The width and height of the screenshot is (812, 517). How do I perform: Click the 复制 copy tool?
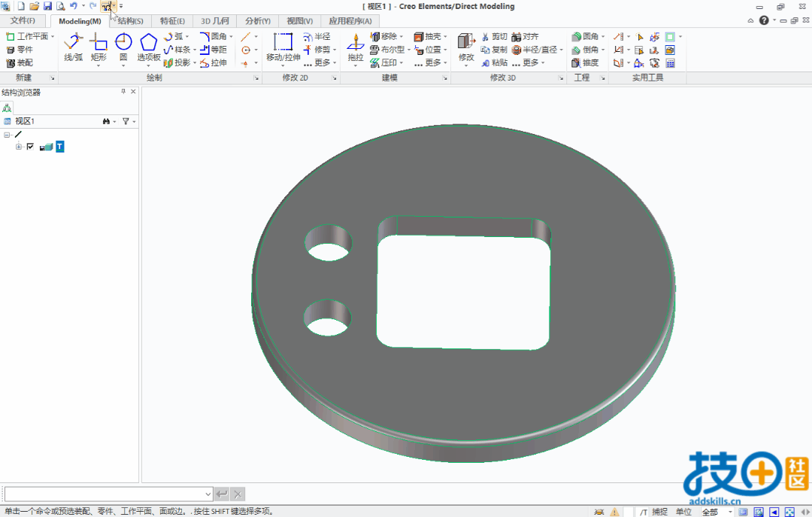(494, 50)
